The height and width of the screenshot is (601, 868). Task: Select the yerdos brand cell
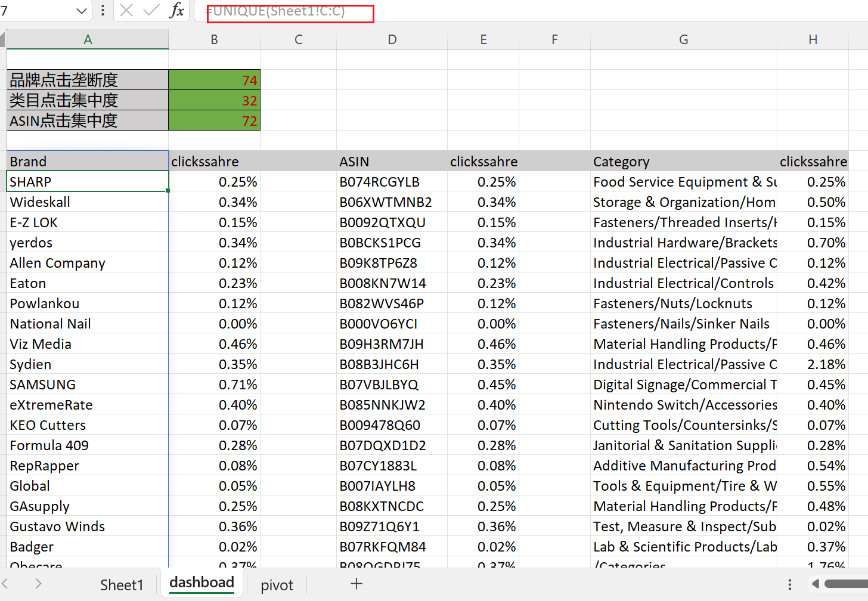tap(88, 242)
